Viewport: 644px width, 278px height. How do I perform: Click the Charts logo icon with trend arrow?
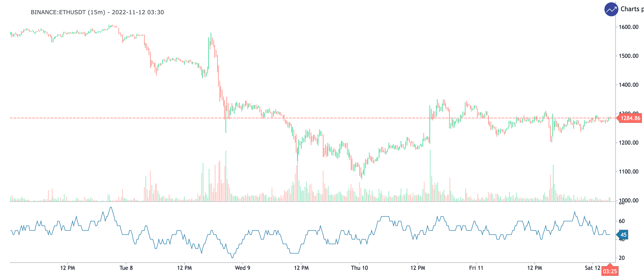(x=611, y=10)
